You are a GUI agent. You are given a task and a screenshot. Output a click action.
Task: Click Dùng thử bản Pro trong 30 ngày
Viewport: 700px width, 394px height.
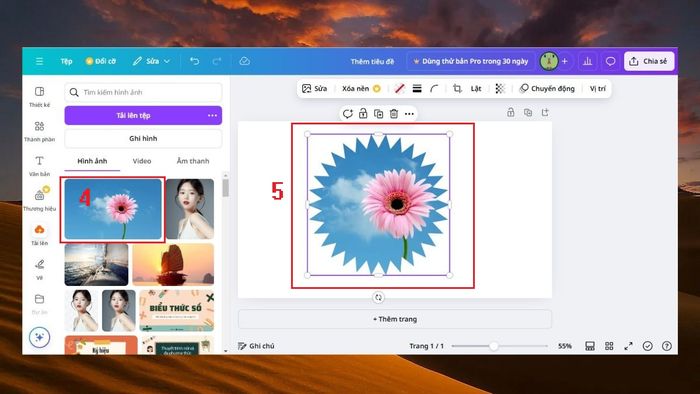(471, 61)
